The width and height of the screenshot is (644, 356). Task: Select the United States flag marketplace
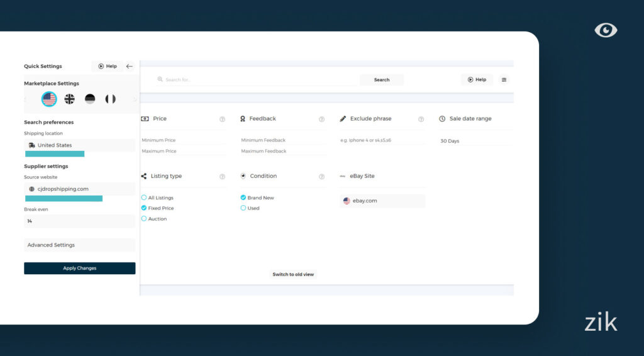[x=49, y=99]
